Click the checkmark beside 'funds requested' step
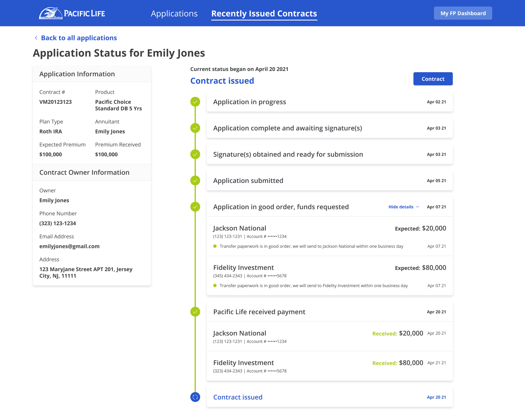525x420 pixels. point(195,207)
